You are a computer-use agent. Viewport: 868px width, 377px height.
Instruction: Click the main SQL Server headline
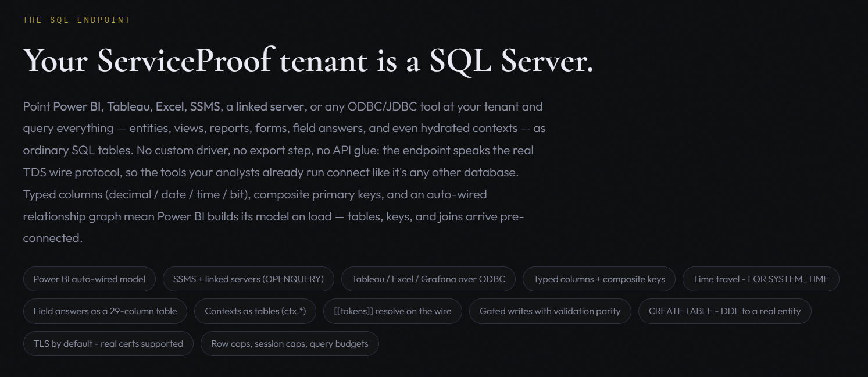pyautogui.click(x=308, y=60)
